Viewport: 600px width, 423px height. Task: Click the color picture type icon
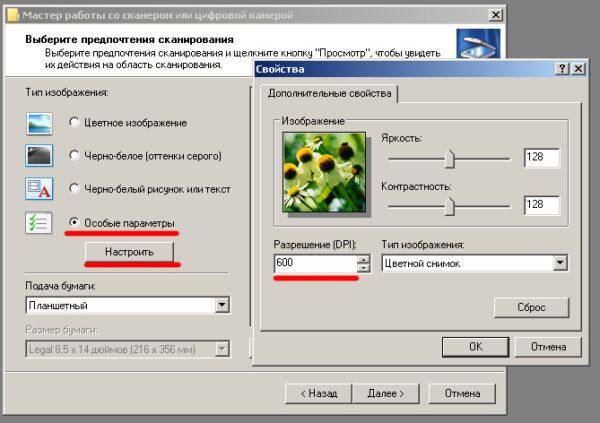point(38,122)
